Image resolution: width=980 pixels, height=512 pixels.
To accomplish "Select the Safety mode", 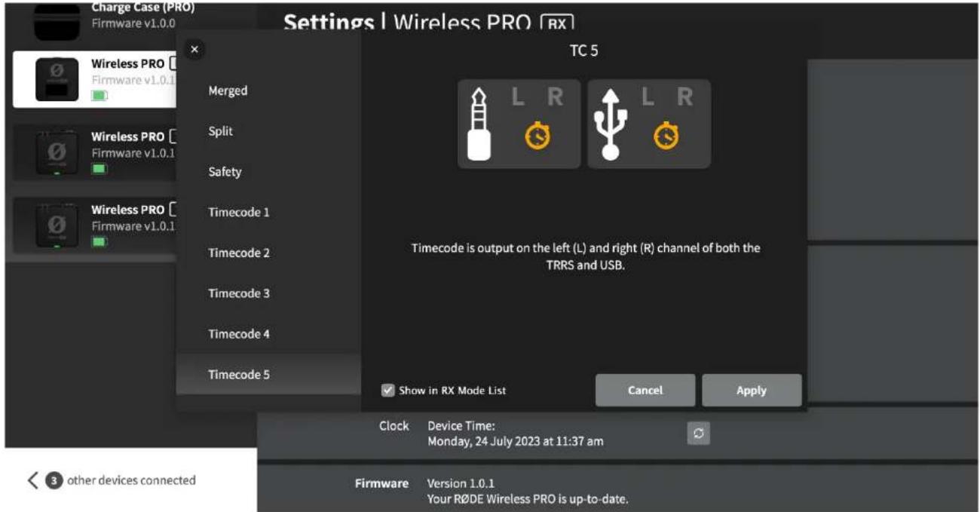I will pos(268,172).
